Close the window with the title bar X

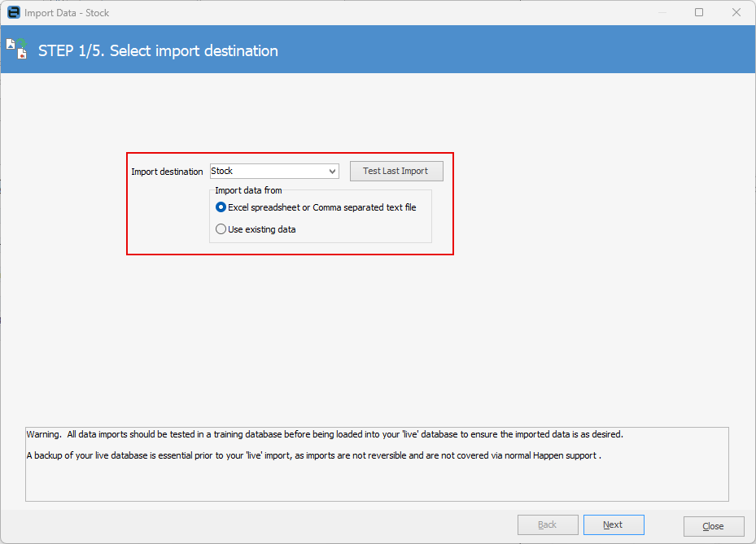point(736,13)
